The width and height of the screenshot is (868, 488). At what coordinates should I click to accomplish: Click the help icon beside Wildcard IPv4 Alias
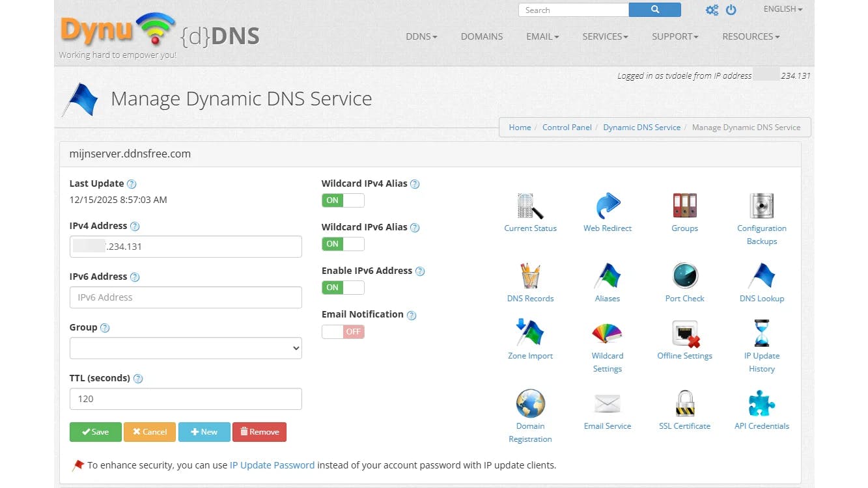pos(415,184)
